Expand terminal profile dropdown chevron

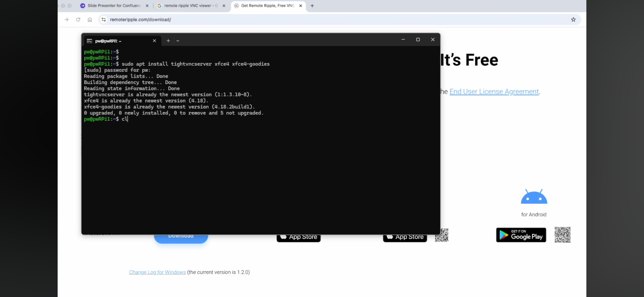coord(178,41)
